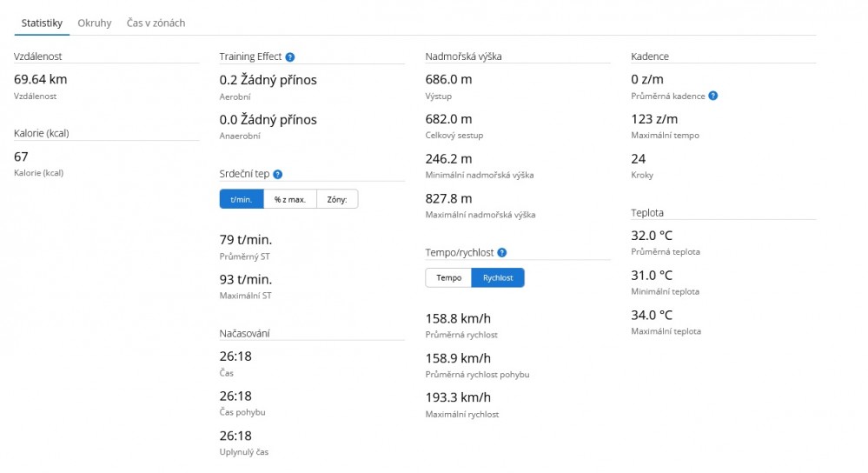Select the t/min. heart rate display option

tap(242, 199)
